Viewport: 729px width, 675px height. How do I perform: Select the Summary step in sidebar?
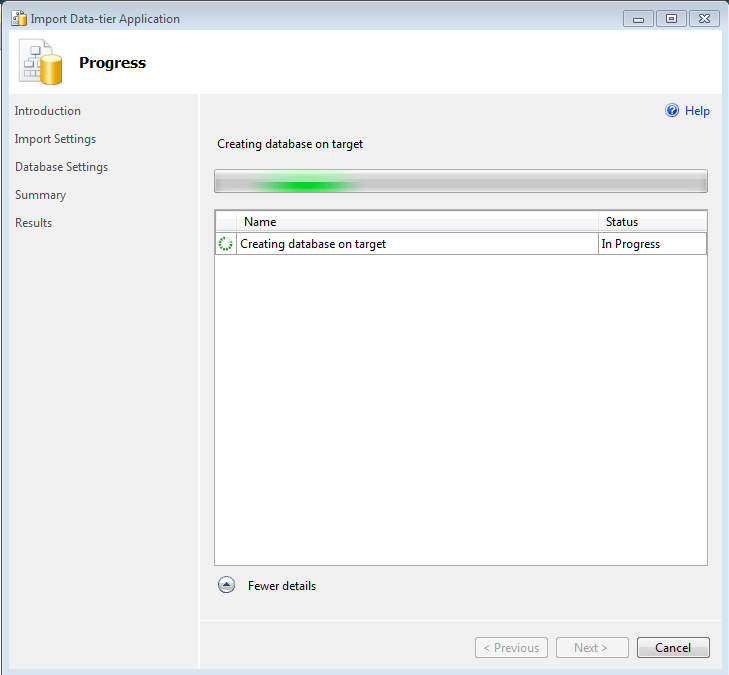pyautogui.click(x=40, y=195)
